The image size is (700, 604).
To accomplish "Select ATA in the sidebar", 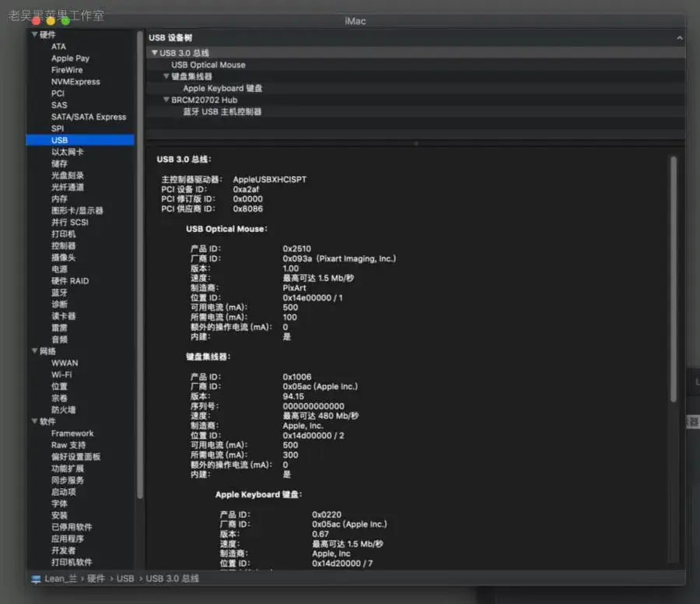I will (58, 47).
